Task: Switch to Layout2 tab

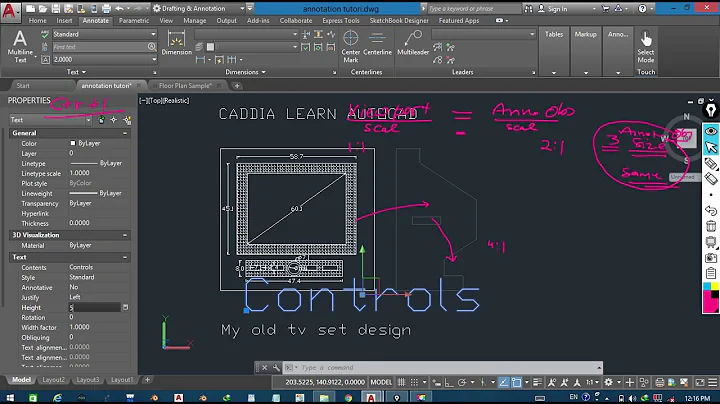Action: click(53, 380)
